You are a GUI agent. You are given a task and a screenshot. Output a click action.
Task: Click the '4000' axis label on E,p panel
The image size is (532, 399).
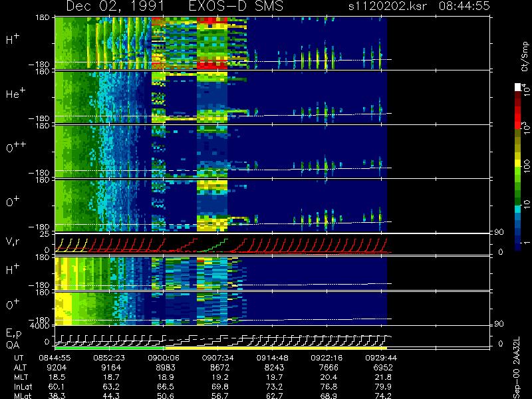point(41,326)
